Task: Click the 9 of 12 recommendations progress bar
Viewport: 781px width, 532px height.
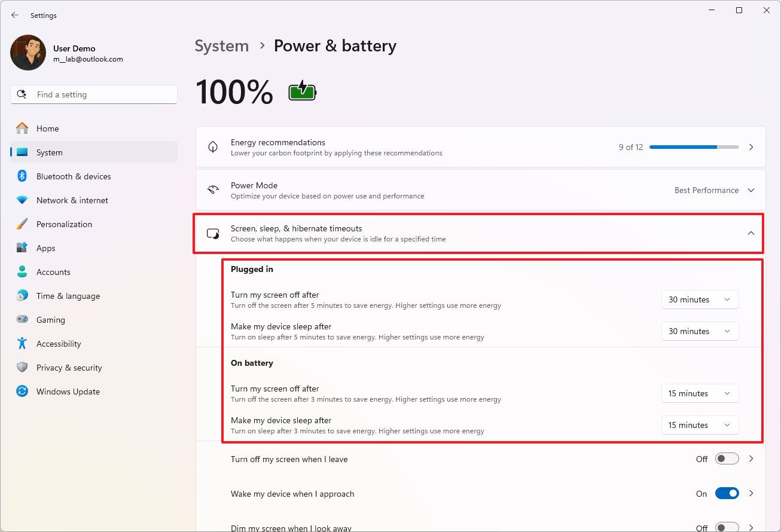Action: [694, 146]
